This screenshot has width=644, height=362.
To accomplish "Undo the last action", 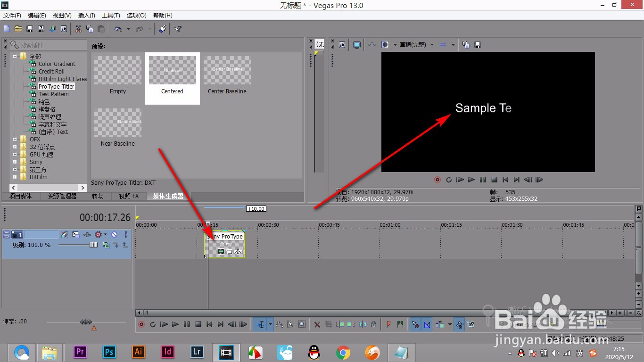I will (x=118, y=29).
